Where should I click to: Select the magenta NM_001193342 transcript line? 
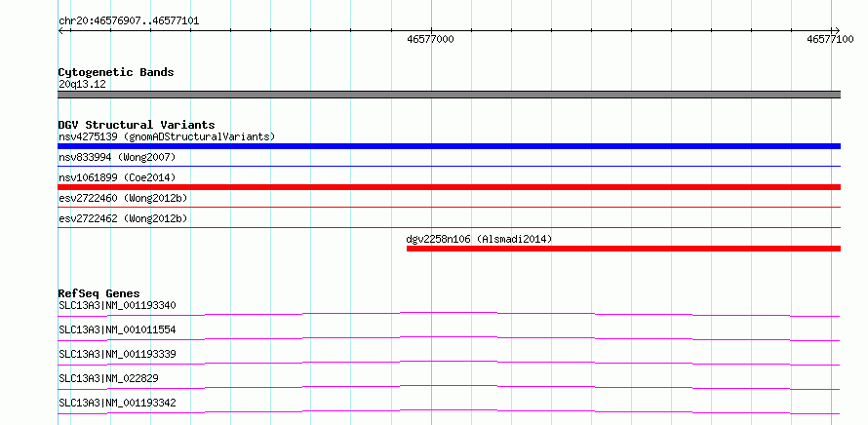tap(449, 411)
